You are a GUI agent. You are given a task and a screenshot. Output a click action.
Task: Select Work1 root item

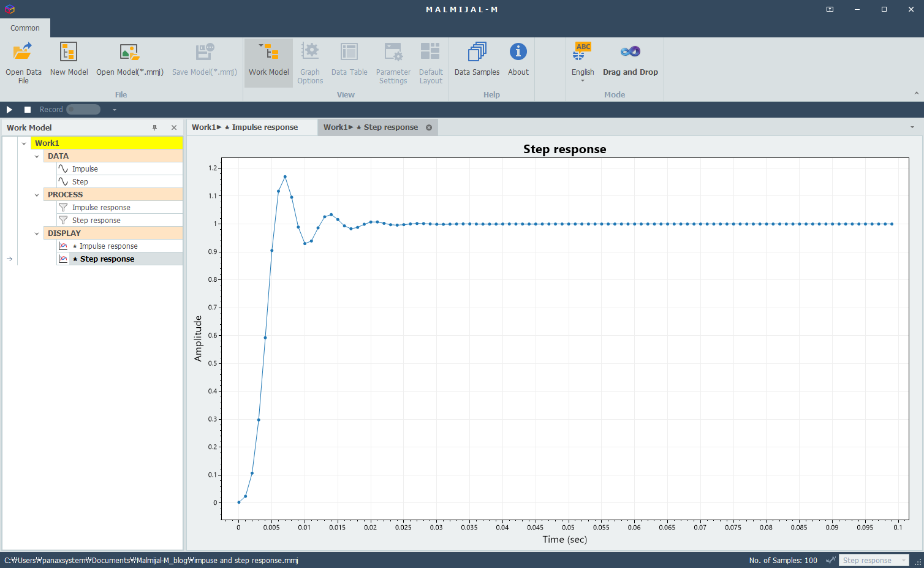(107, 143)
